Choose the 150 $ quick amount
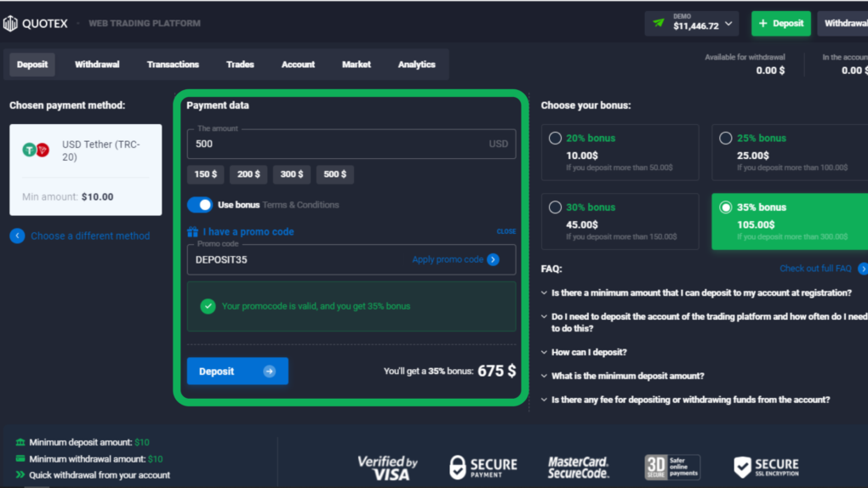 coord(205,174)
